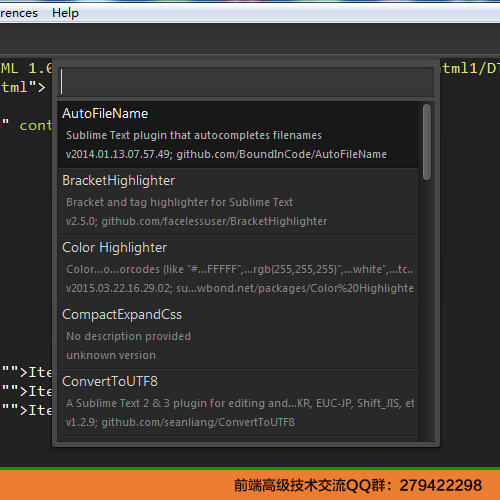Click AutoFileName description text
500x500 pixels.
click(194, 135)
